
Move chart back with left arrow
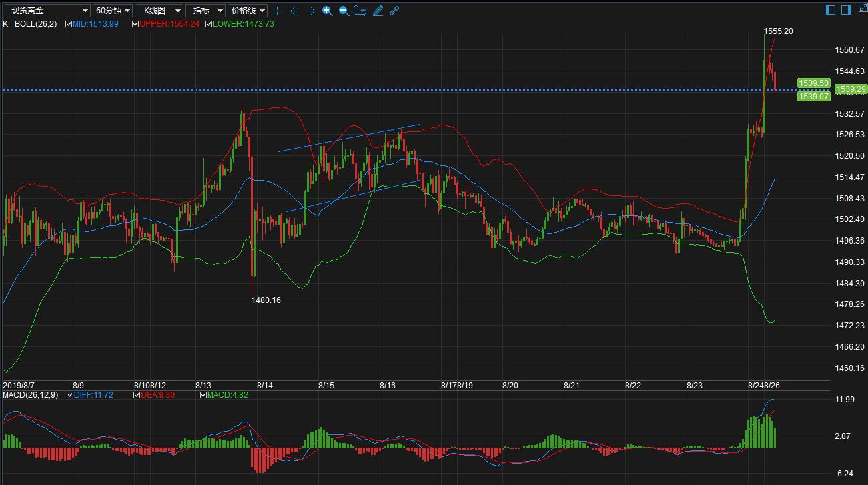point(294,11)
